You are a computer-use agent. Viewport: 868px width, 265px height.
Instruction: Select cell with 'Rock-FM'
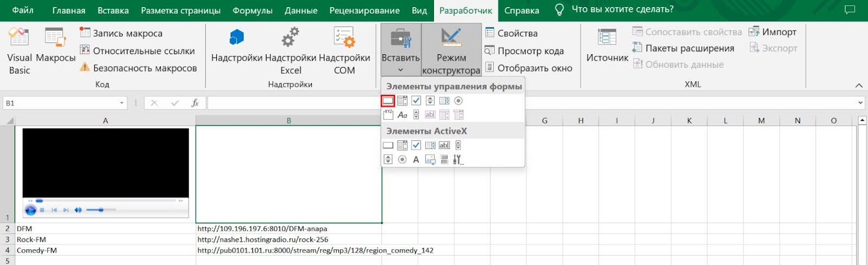[x=105, y=240]
